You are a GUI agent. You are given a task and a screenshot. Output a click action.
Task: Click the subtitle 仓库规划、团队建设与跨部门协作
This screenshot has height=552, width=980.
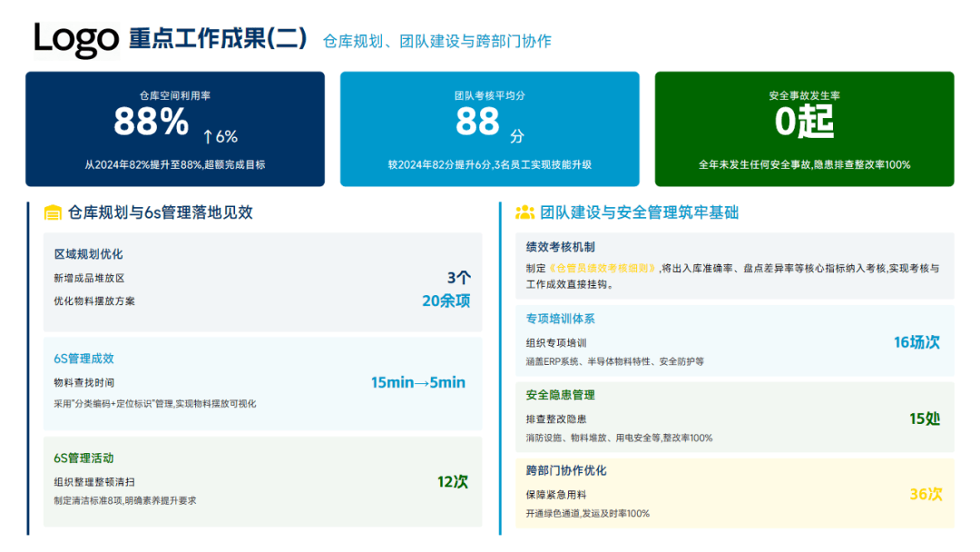click(x=436, y=41)
